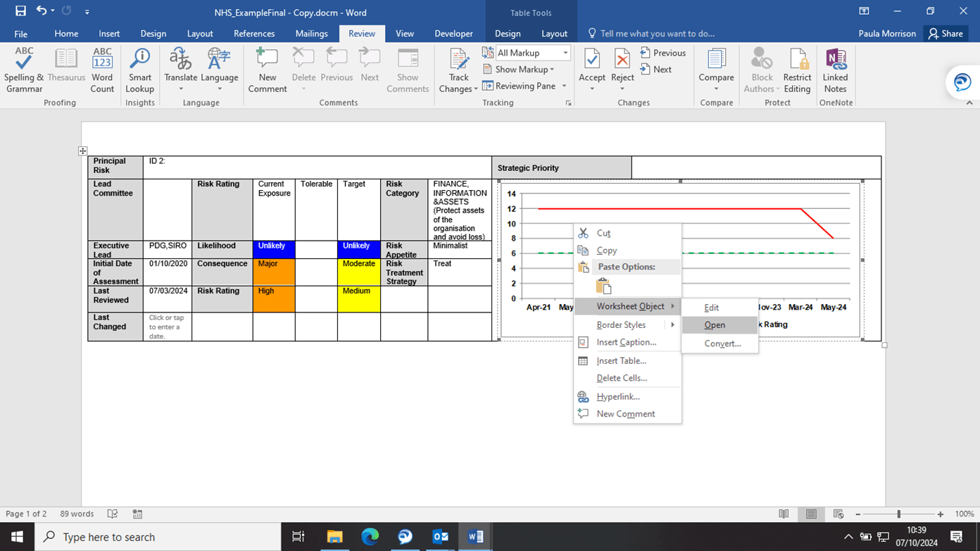Customize Quick Access Toolbar dropdown
Viewport: 980px width, 551px height.
tap(87, 12)
